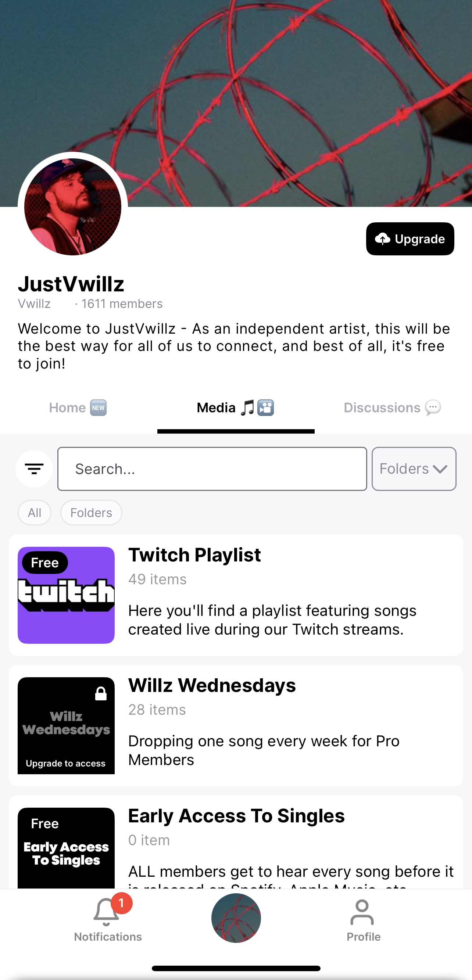The image size is (472, 980).
Task: Switch to the Home tab
Action: coord(78,408)
